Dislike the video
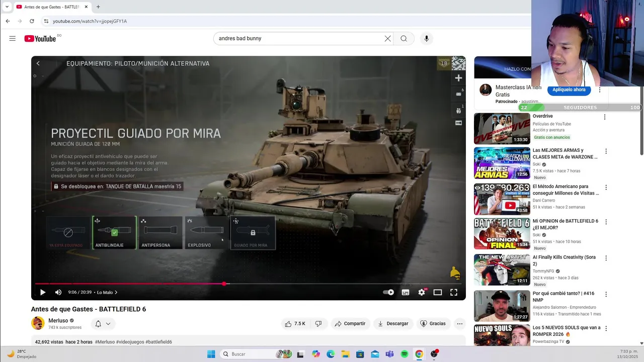 [318, 324]
